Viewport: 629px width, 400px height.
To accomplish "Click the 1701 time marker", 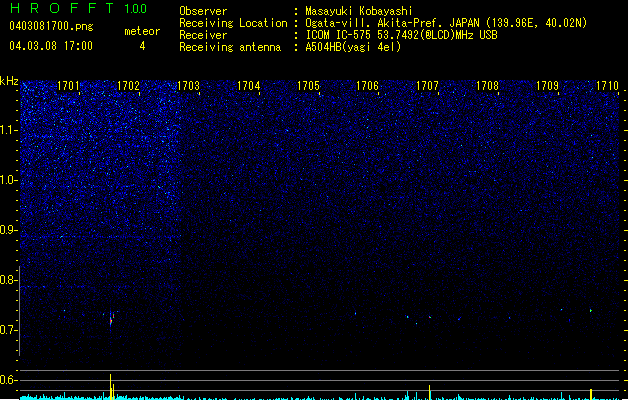I will [68, 86].
